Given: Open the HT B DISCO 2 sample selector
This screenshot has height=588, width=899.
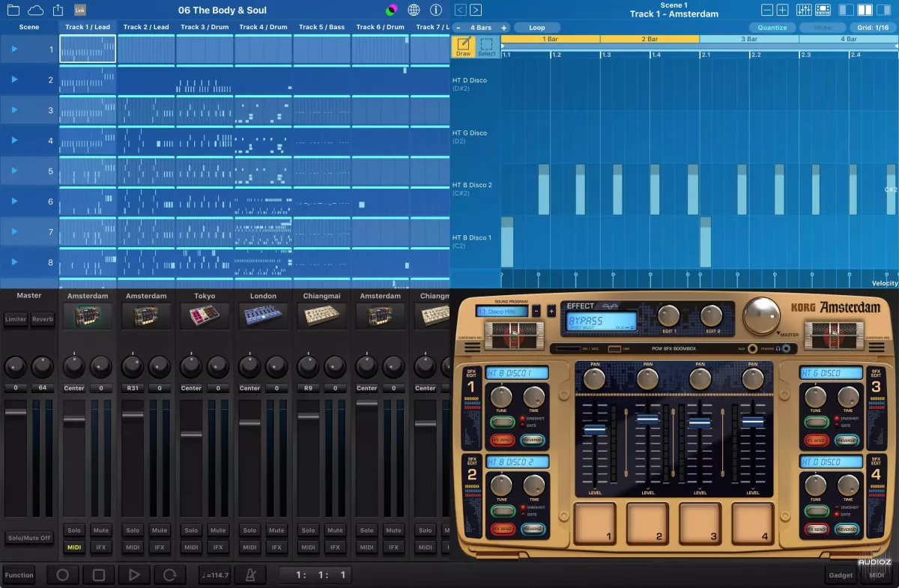Looking at the screenshot, I should (x=518, y=462).
